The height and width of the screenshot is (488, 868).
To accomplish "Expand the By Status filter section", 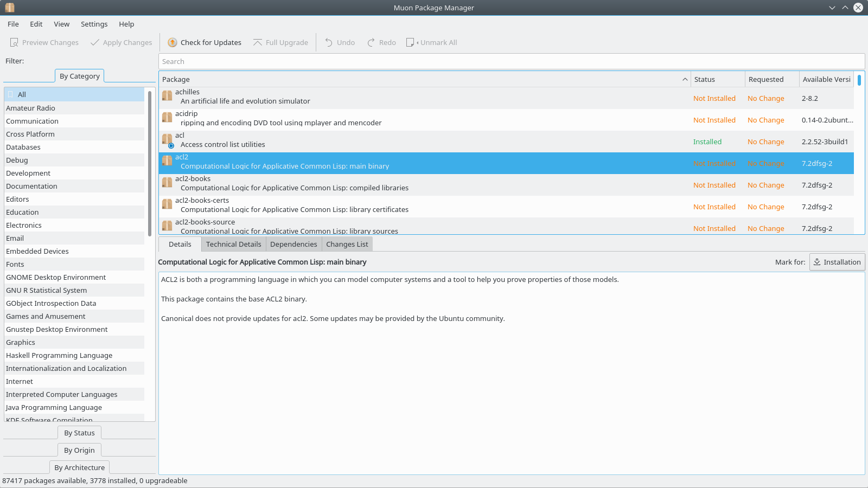I will click(x=79, y=433).
